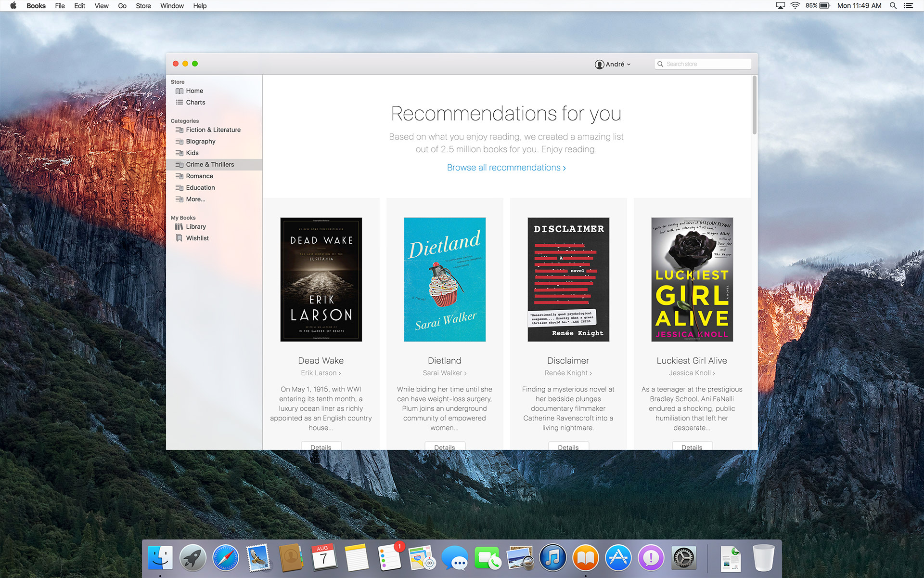Click the Search store field
Screen dimensions: 924x578
click(x=703, y=64)
